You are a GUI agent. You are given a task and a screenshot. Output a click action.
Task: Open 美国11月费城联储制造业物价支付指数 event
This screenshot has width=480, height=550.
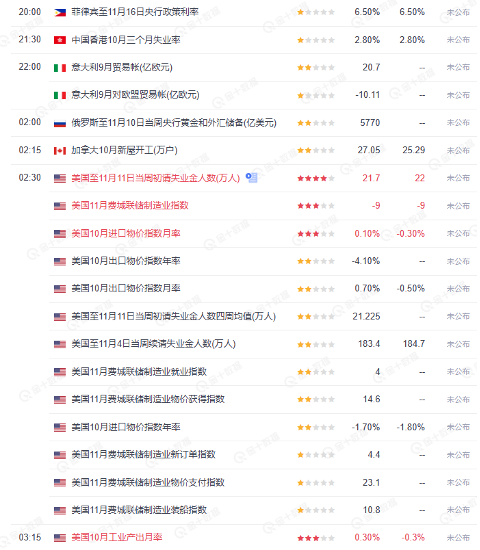pyautogui.click(x=148, y=482)
